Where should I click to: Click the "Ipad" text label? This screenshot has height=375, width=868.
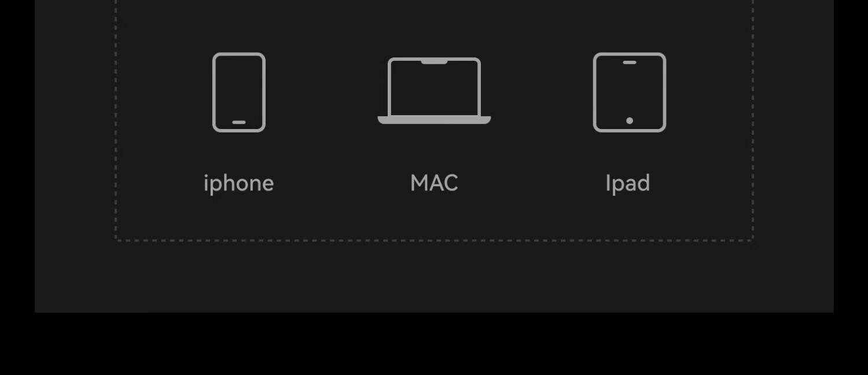(628, 183)
